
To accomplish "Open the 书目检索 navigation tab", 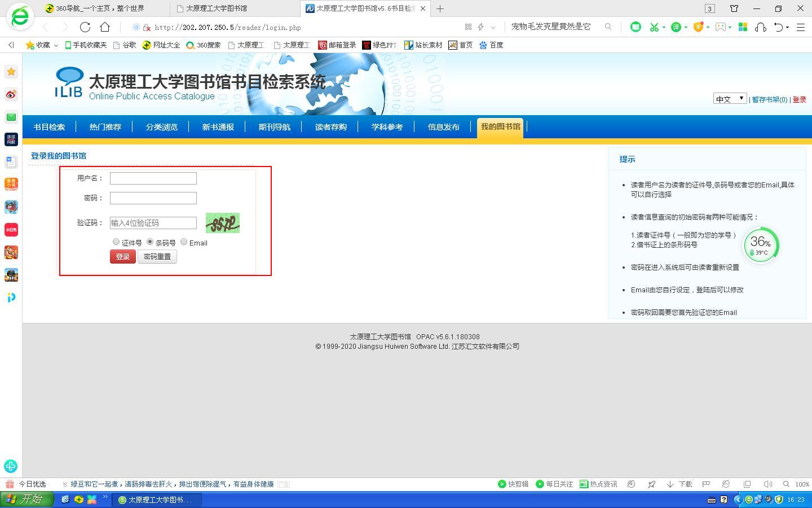I will tap(49, 127).
